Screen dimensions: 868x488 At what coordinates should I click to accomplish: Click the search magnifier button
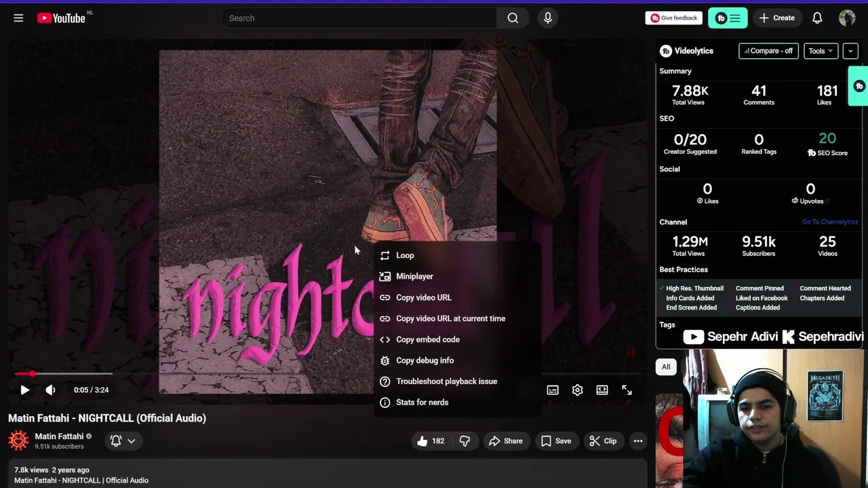click(x=513, y=18)
